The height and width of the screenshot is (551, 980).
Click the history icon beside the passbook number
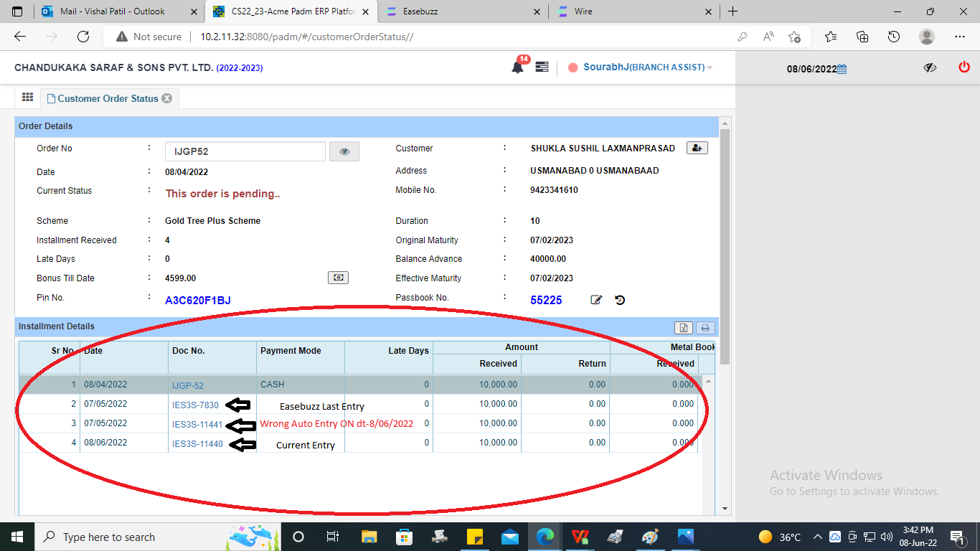pyautogui.click(x=620, y=300)
